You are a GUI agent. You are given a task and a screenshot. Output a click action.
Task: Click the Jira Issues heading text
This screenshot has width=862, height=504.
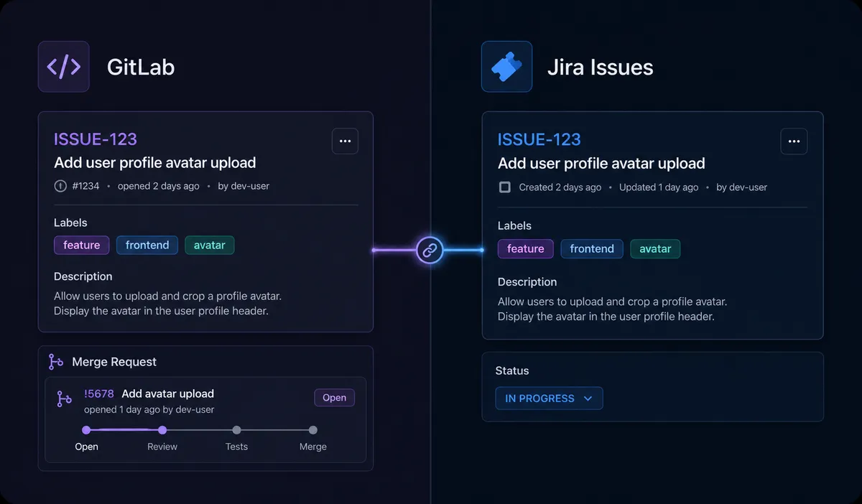click(x=600, y=67)
